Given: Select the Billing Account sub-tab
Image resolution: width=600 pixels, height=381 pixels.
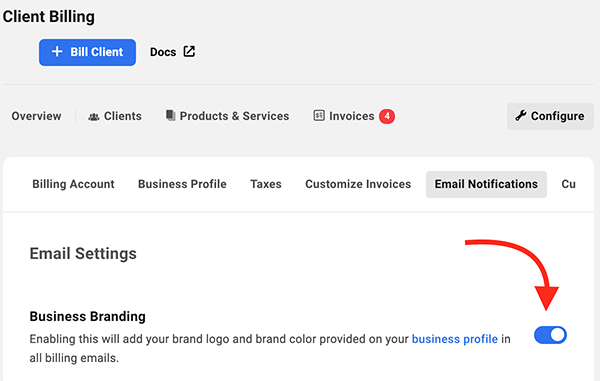Looking at the screenshot, I should tap(73, 184).
